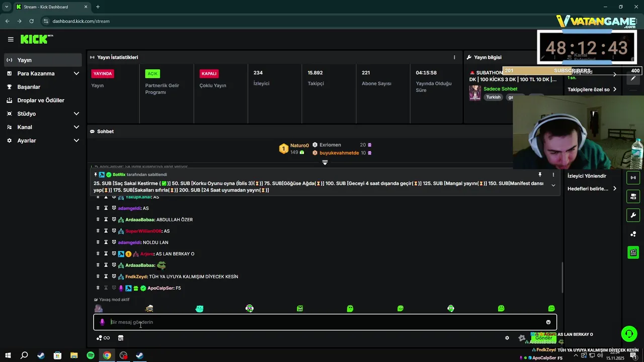Open chat settings gear icon
644x362 pixels.
tap(507, 338)
